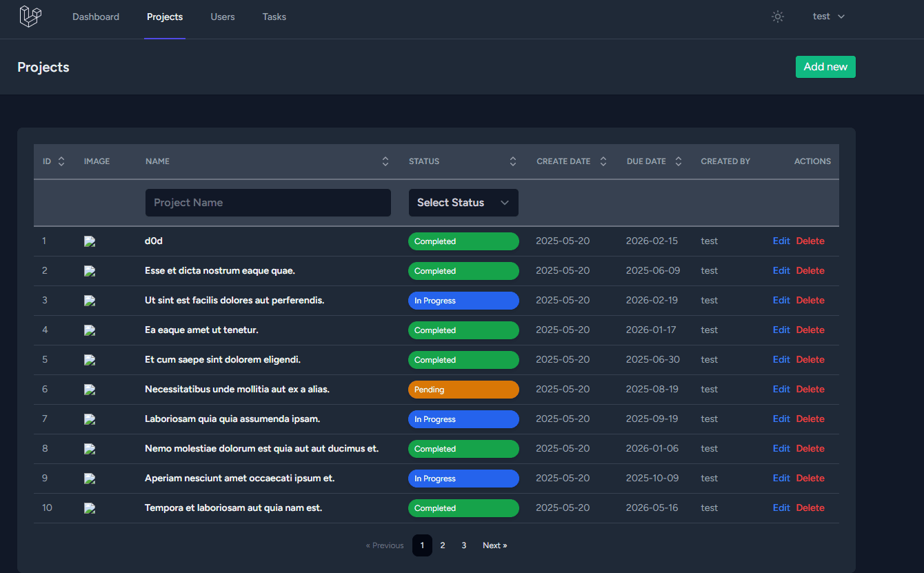The height and width of the screenshot is (573, 924).
Task: Click the image thumbnail icon for project d0d
Action: tap(90, 241)
